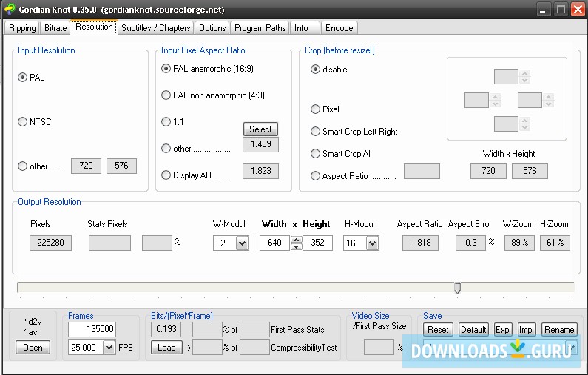This screenshot has width=588, height=375.
Task: Open the FPS dropdown
Action: 109,347
